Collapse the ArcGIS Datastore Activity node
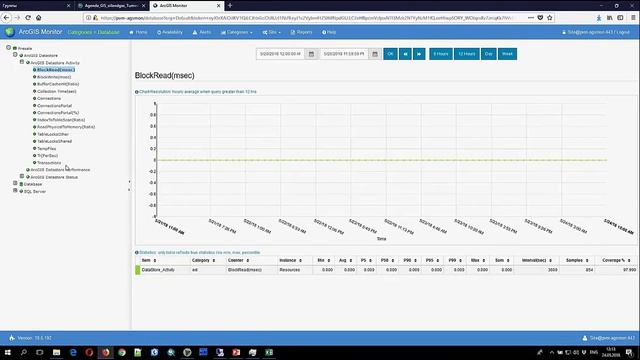 [22, 62]
